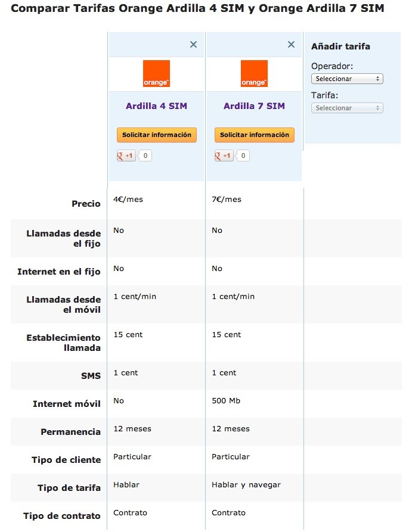Remove Ardilla 4 SIM column with X

click(193, 45)
